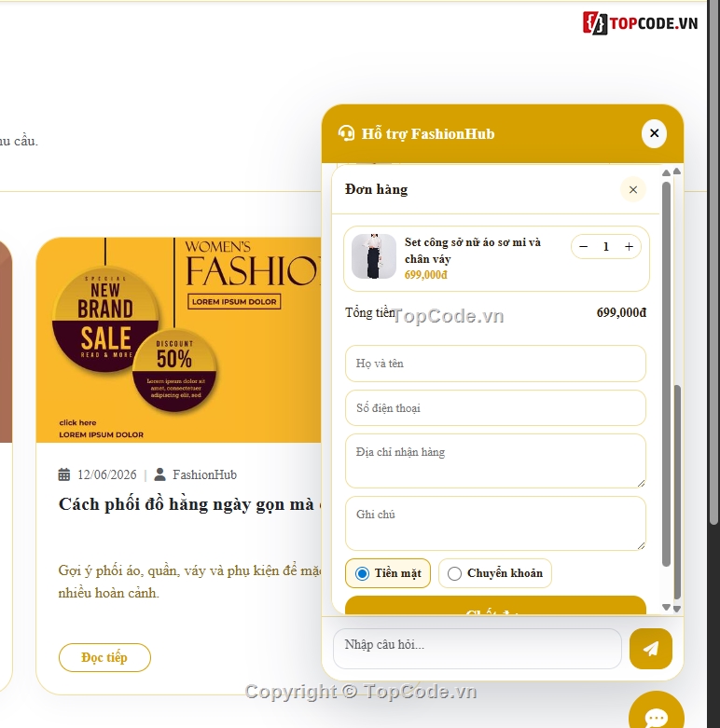720x728 pixels.
Task: Click the author user icon beside FashionHub
Action: [x=159, y=474]
